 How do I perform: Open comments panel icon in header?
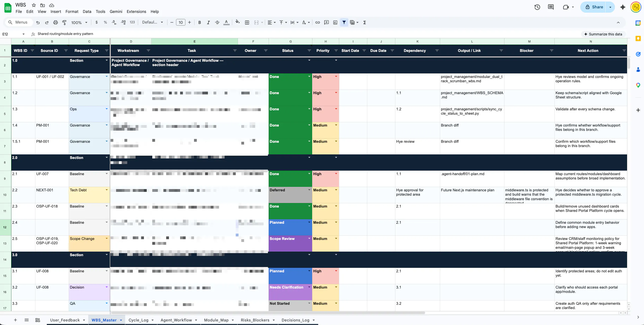551,7
